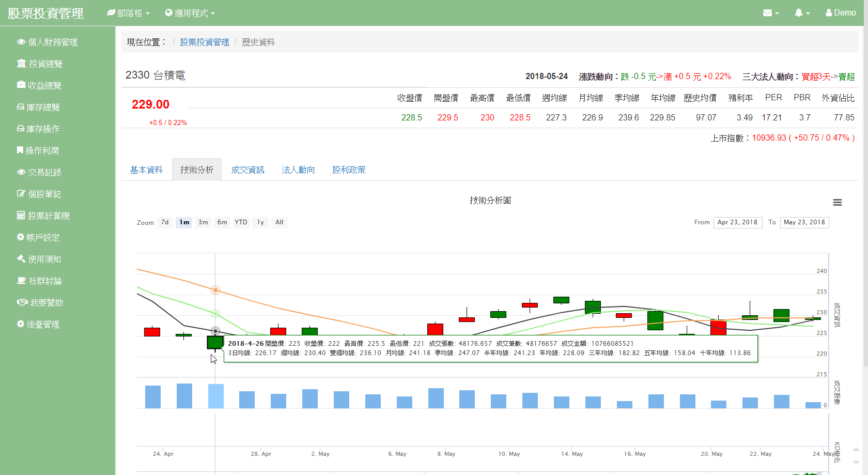Expand the 部落格 dropdown menu

[x=128, y=13]
